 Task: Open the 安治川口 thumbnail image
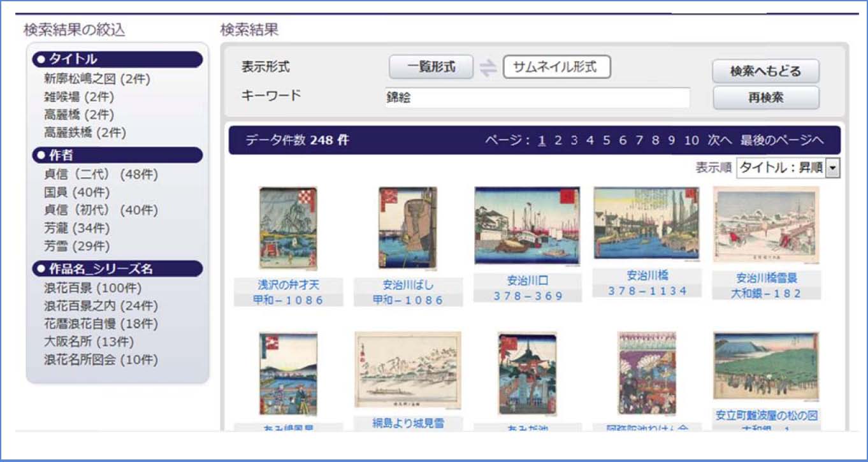[x=527, y=226]
